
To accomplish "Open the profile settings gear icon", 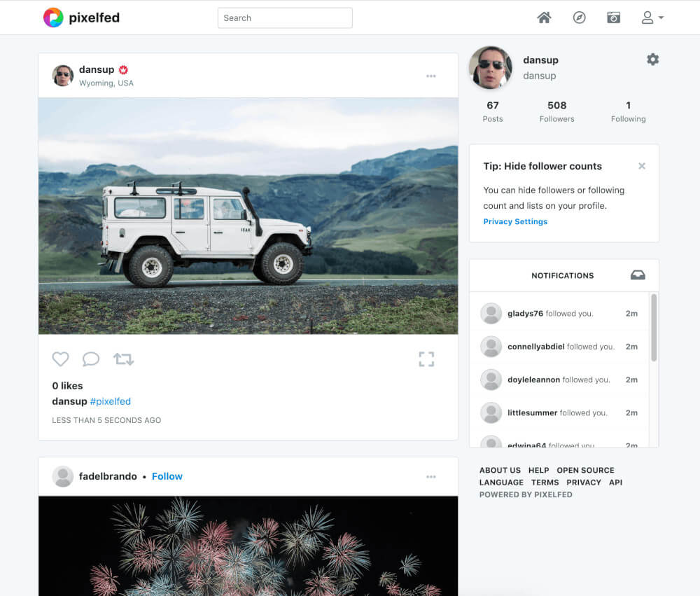I will click(652, 60).
